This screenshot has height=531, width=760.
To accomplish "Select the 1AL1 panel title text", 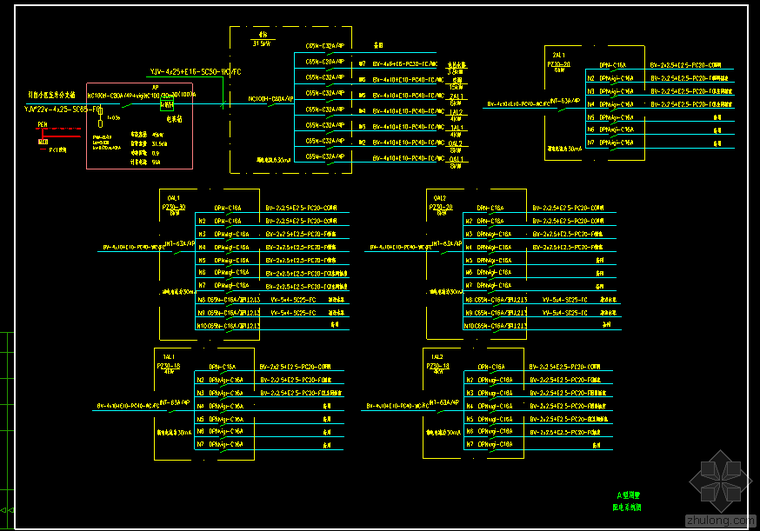I will click(169, 357).
